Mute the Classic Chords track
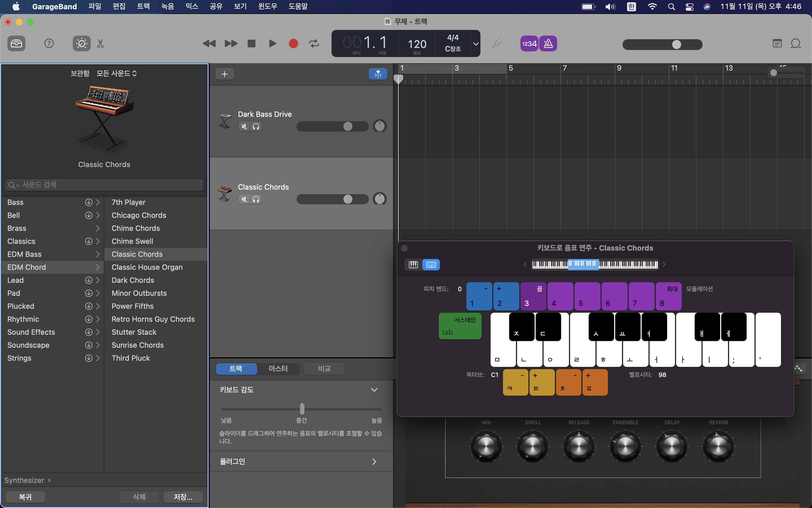The height and width of the screenshot is (508, 812). click(244, 200)
